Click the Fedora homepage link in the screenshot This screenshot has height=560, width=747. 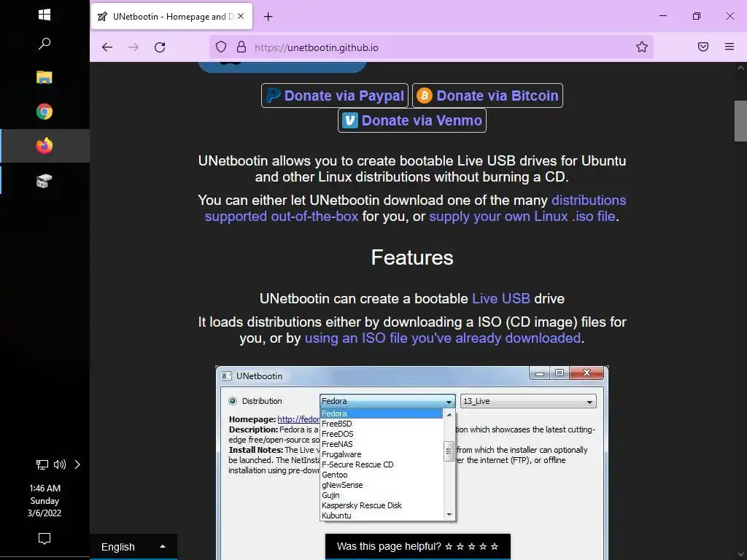click(298, 419)
